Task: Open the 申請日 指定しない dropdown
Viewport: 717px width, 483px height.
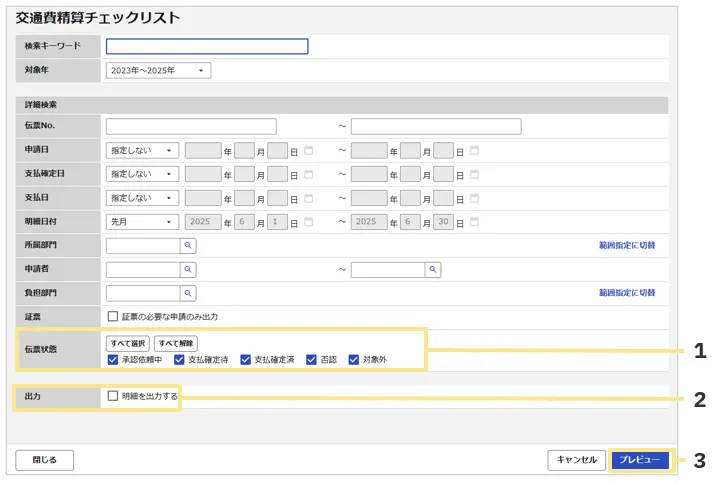Action: 142,151
